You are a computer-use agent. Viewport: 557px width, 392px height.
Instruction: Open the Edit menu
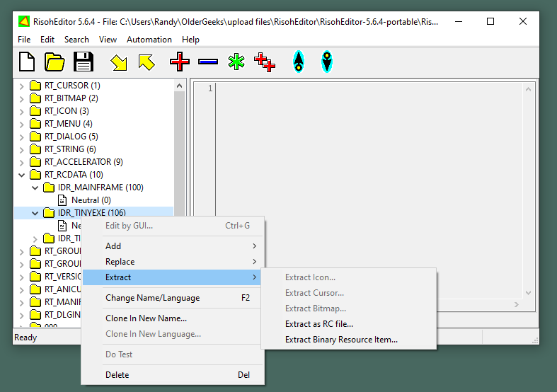(47, 40)
